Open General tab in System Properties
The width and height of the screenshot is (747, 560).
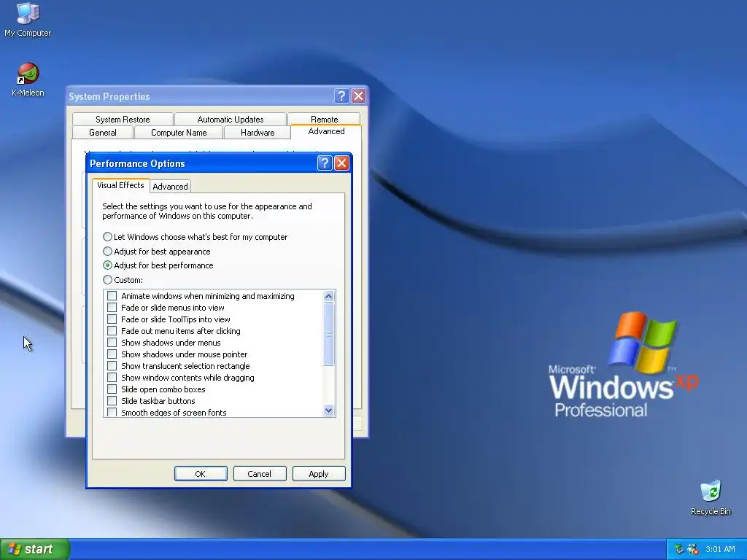(103, 133)
